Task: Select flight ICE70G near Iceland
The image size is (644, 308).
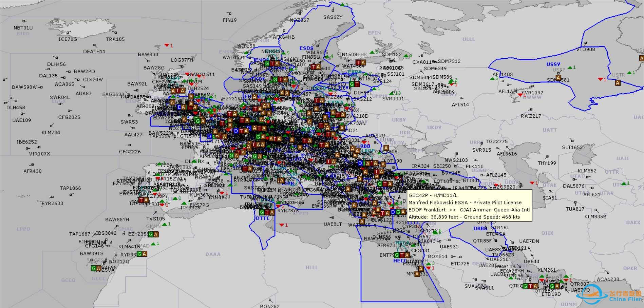Action: [x=68, y=39]
